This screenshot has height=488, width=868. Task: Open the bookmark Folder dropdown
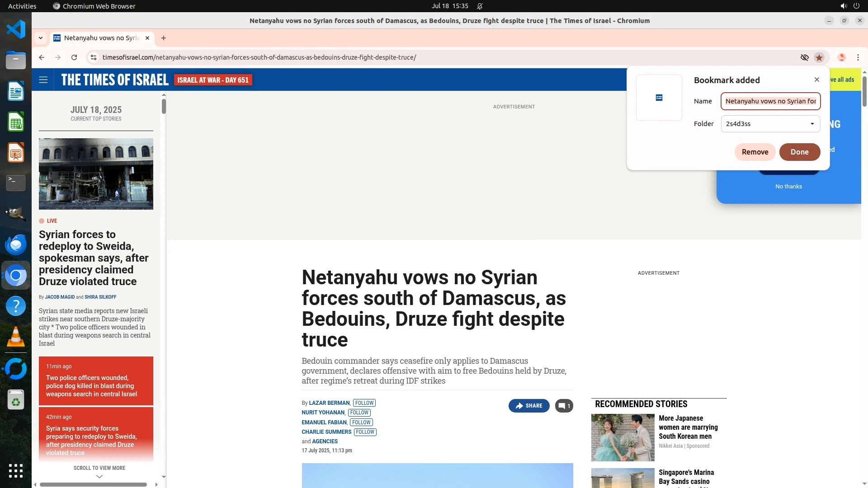tap(770, 124)
